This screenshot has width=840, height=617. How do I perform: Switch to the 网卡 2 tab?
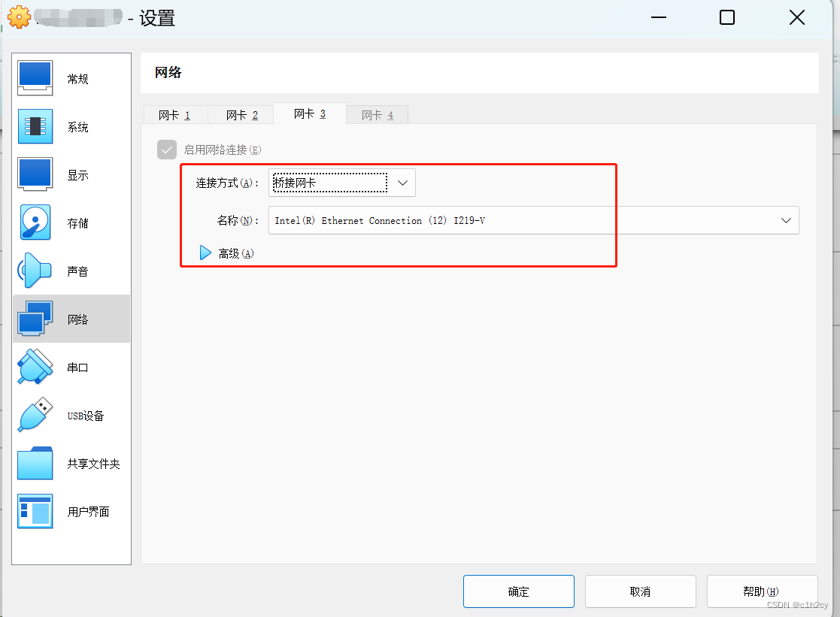(241, 115)
